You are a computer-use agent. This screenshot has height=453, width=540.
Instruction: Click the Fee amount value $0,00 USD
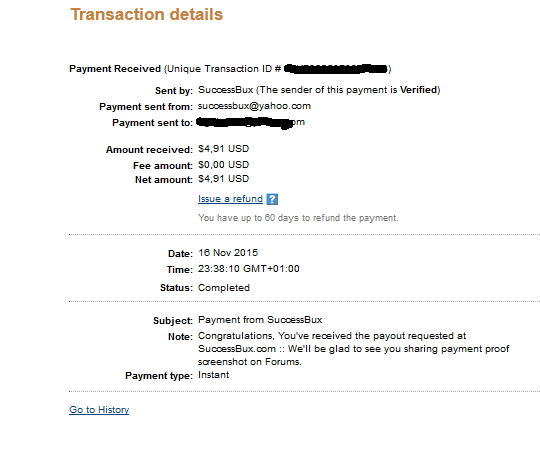224,165
